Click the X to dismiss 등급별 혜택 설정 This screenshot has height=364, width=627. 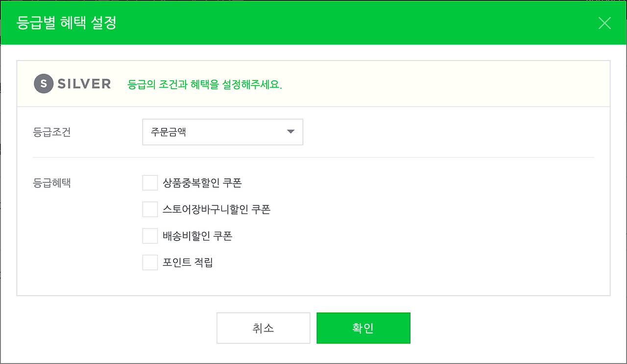[604, 23]
